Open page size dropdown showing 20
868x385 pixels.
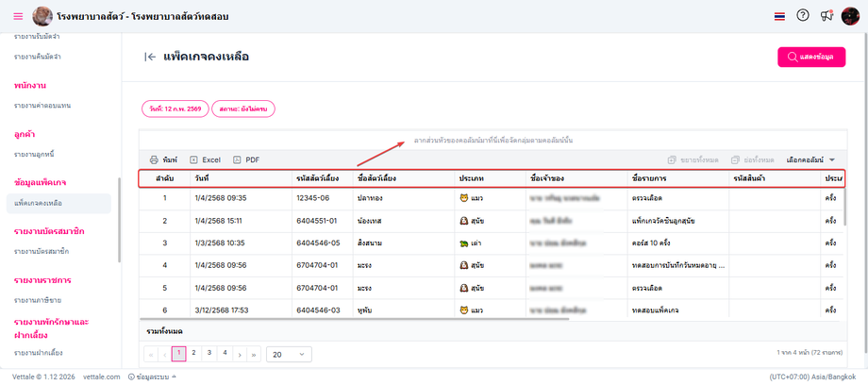point(289,354)
